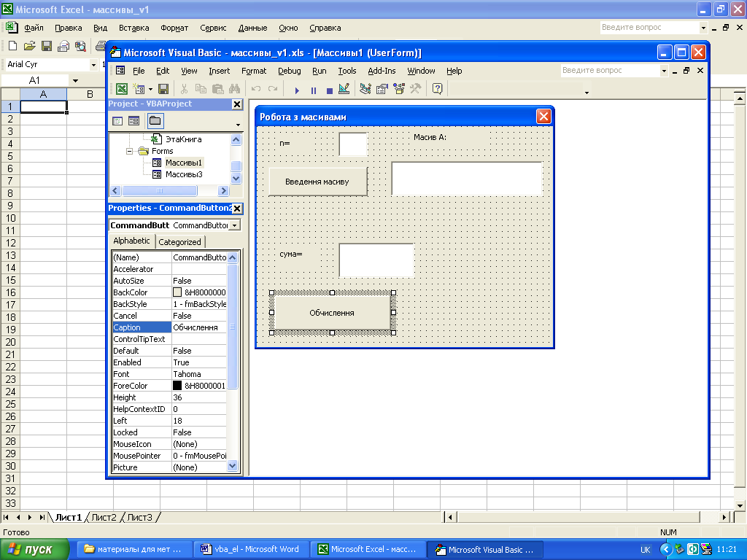The image size is (747, 560).
Task: Switch to the Categorized properties tab
Action: (x=179, y=242)
